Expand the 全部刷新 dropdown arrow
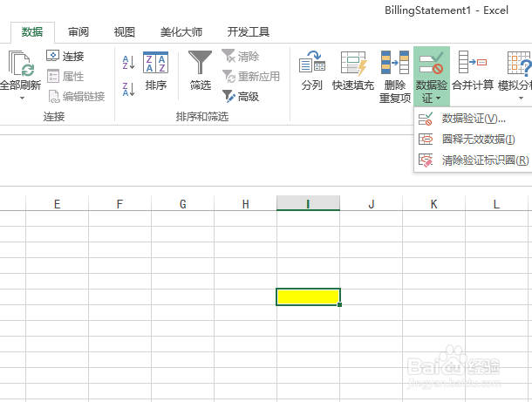This screenshot has height=402, width=532. (22, 98)
